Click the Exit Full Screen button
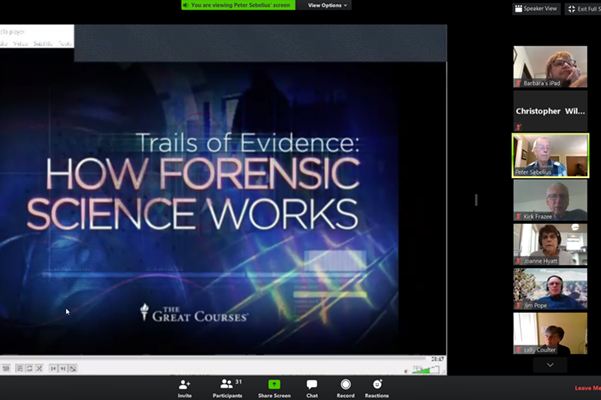This screenshot has width=601, height=400. pyautogui.click(x=583, y=9)
